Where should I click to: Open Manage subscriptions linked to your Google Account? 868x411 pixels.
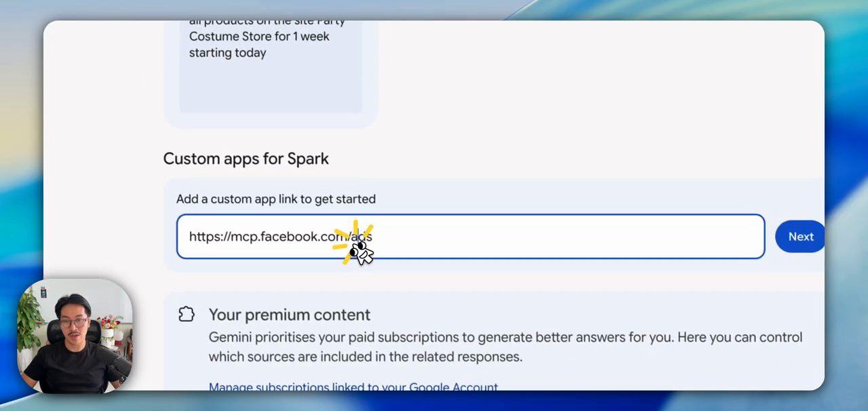(x=353, y=387)
